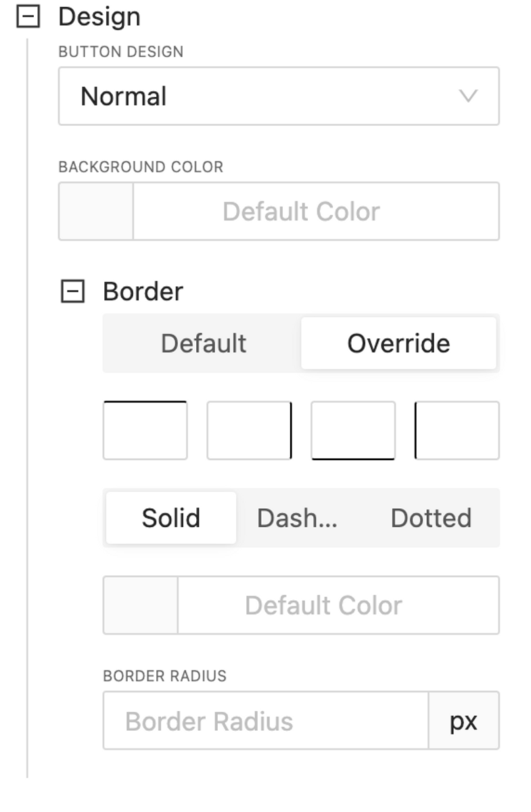Switch border mode to Default
This screenshot has width=531, height=812.
tap(203, 343)
